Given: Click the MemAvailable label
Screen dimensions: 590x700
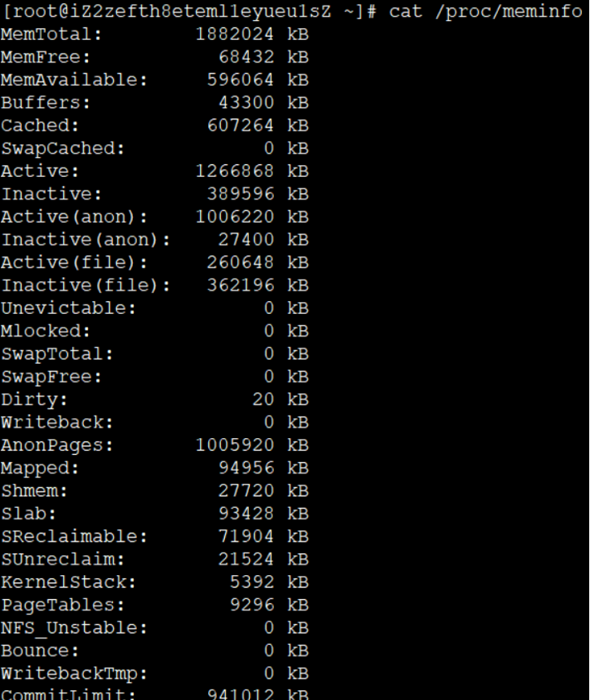Looking at the screenshot, I should (63, 80).
